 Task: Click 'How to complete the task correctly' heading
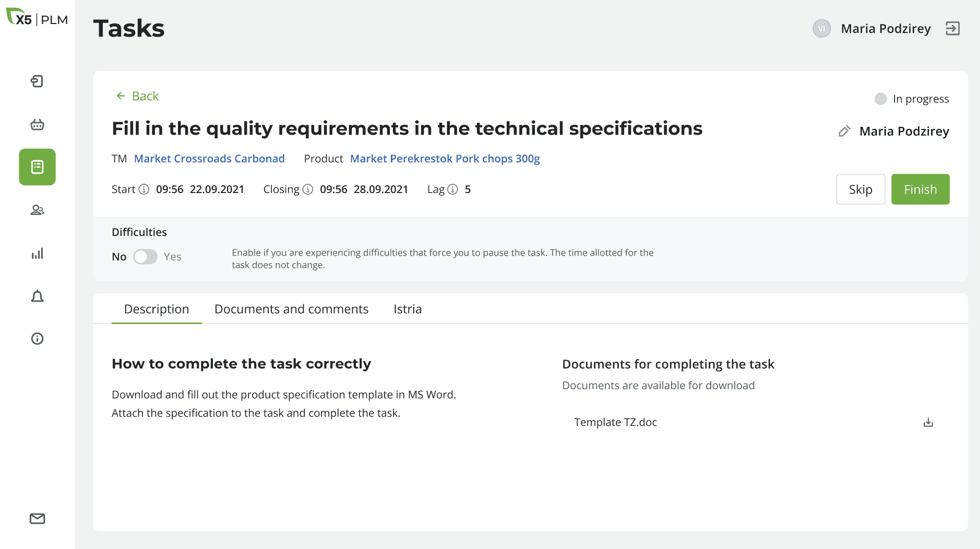coord(241,364)
